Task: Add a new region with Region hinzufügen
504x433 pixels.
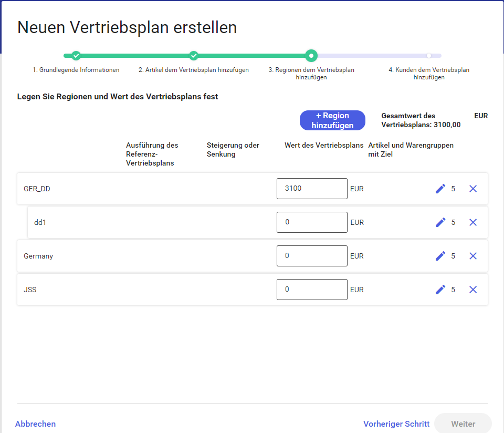Action: point(332,120)
